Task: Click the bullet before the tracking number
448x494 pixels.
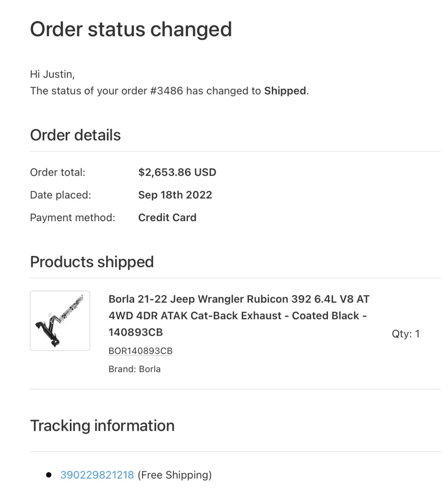Action: tap(49, 475)
